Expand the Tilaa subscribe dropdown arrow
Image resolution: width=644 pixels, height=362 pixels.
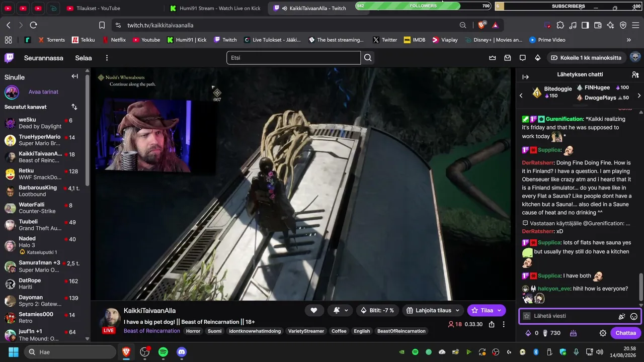500,310
